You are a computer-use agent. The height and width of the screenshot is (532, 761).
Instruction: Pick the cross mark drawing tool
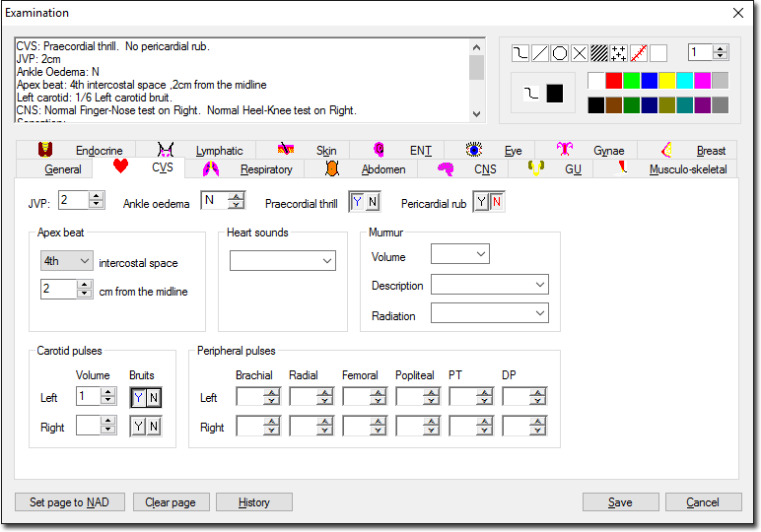[580, 53]
